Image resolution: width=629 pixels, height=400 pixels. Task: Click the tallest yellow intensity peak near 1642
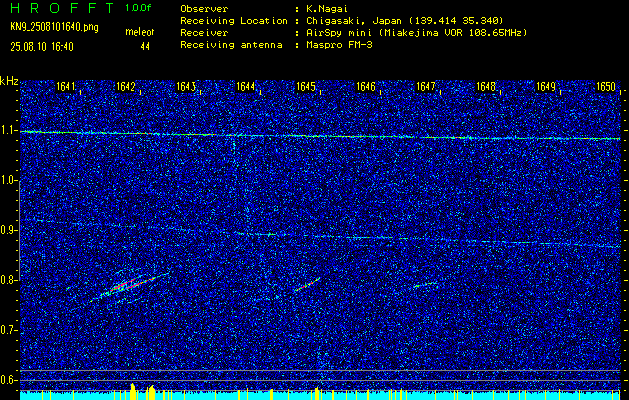coord(133,391)
